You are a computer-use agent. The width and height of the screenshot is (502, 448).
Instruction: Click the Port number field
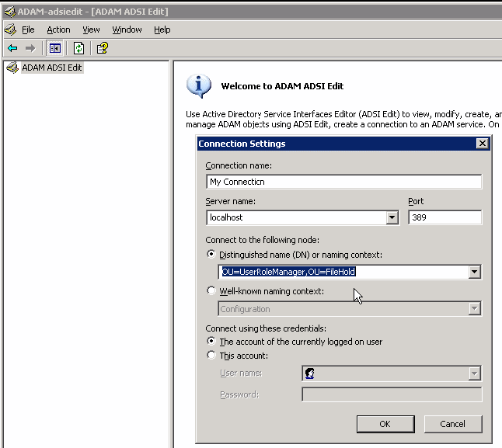(444, 218)
